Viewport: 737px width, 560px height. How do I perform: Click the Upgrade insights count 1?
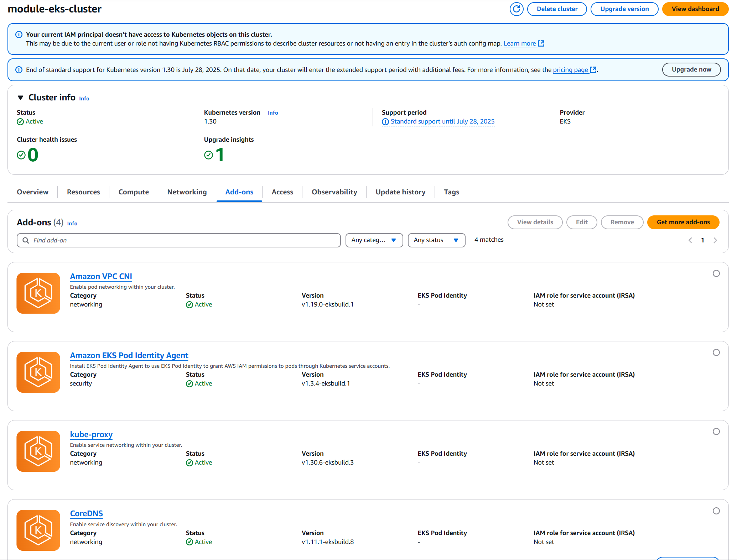[x=220, y=155]
